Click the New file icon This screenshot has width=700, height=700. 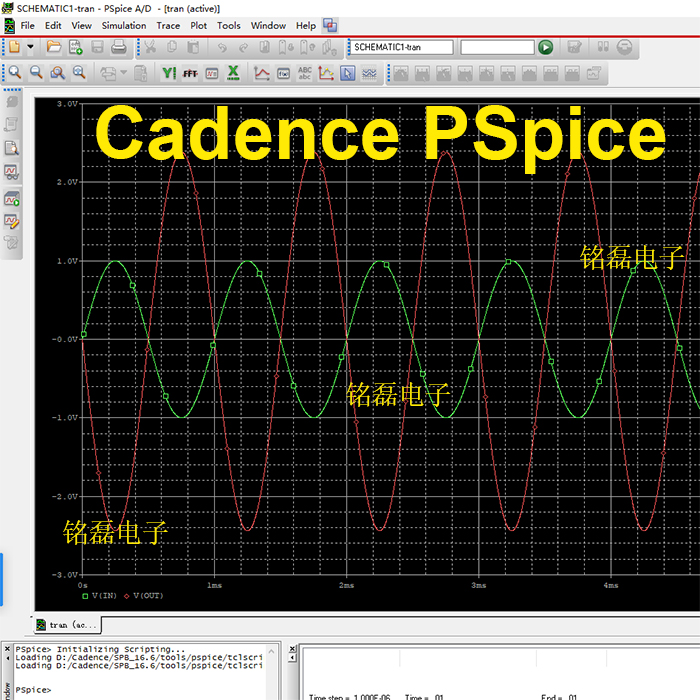coord(14,47)
